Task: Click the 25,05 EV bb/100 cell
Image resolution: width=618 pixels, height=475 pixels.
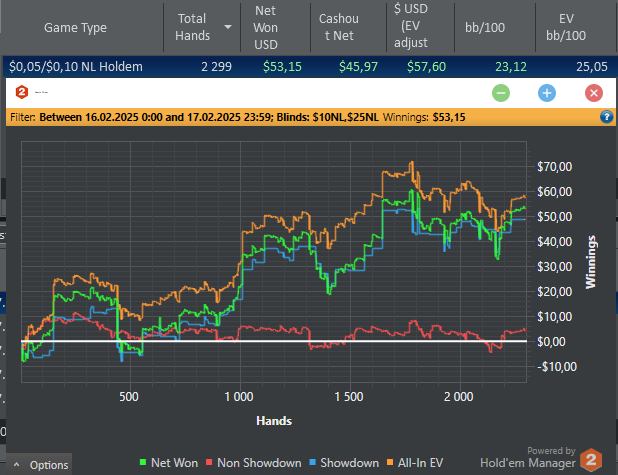Action: (592, 67)
